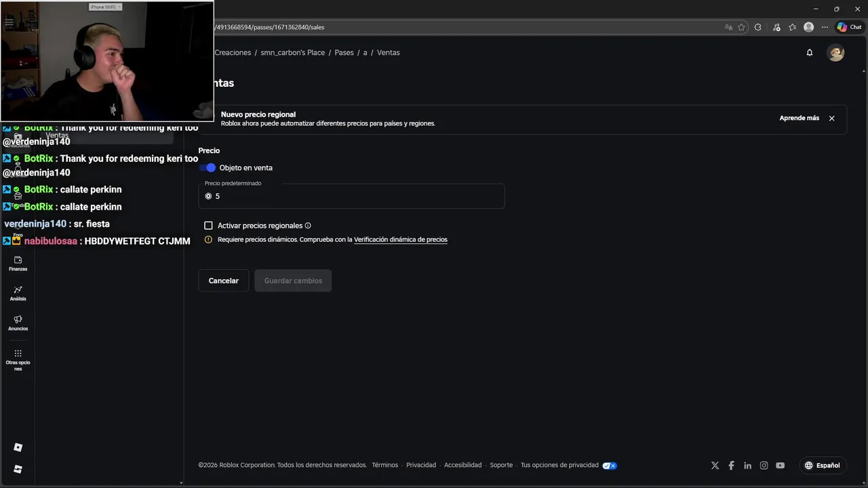The image size is (868, 488).
Task: Open Roblox LinkedIn social icon
Action: click(747, 466)
